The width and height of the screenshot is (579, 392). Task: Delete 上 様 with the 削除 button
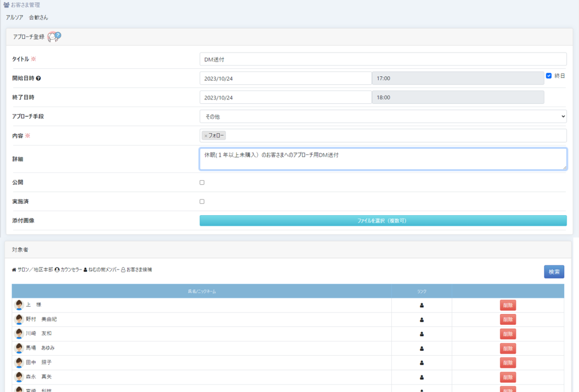tap(508, 305)
